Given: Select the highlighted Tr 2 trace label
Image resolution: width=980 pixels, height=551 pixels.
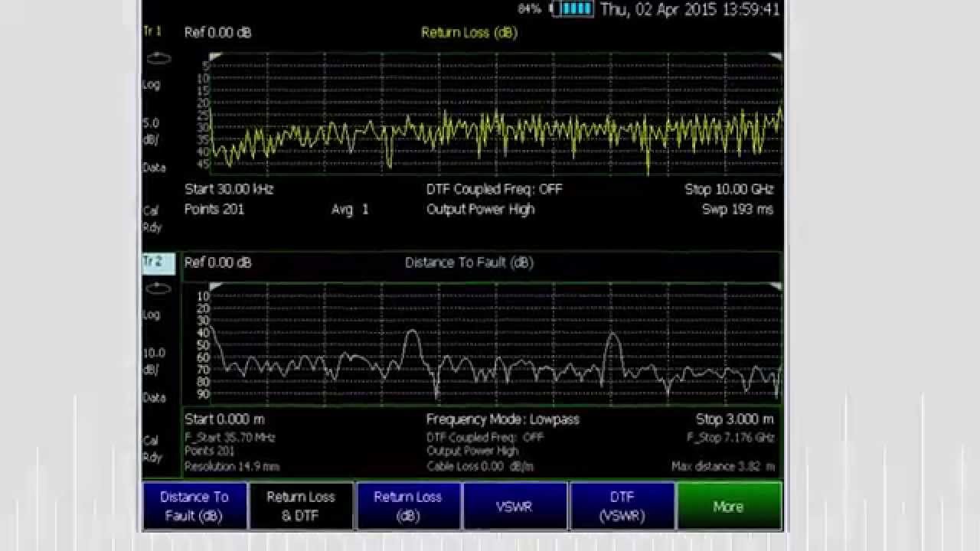Looking at the screenshot, I should pyautogui.click(x=158, y=262).
